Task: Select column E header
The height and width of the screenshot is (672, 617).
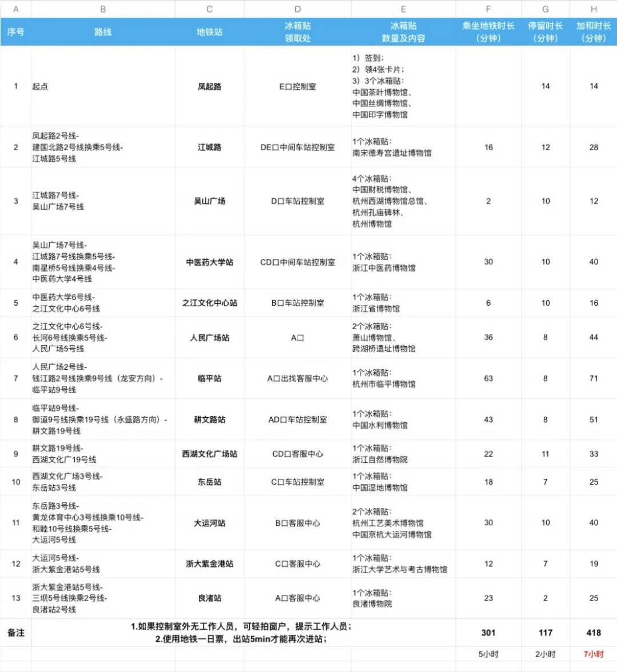Action: pyautogui.click(x=403, y=9)
